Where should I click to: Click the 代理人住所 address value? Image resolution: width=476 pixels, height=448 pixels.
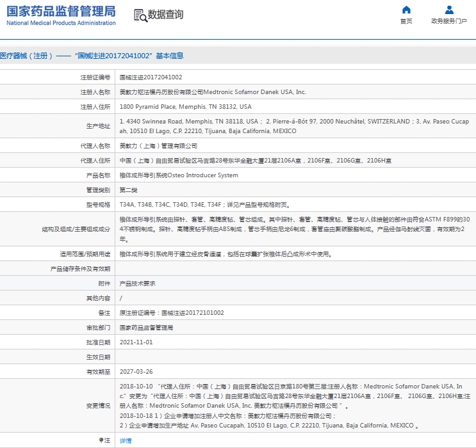[256, 161]
